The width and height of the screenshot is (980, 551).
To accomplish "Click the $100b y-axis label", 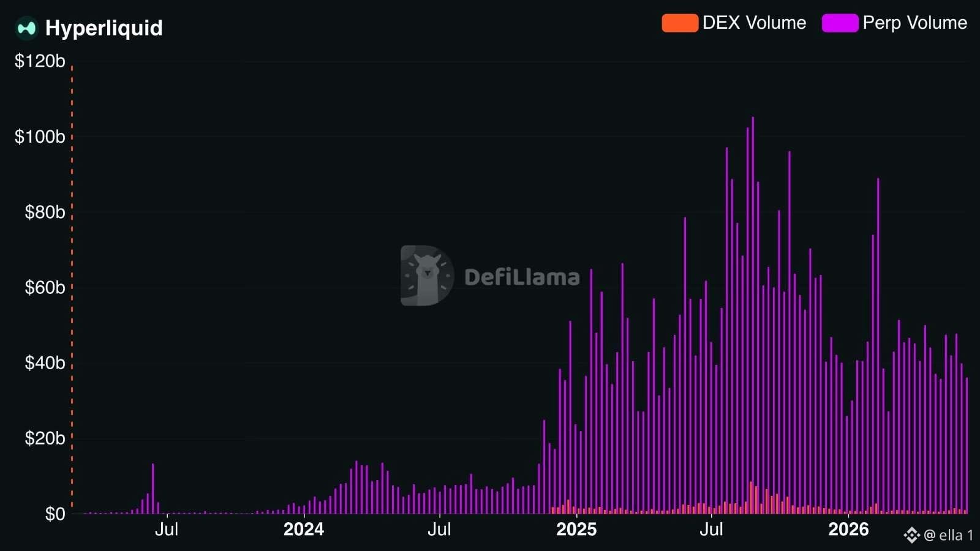I will (40, 137).
